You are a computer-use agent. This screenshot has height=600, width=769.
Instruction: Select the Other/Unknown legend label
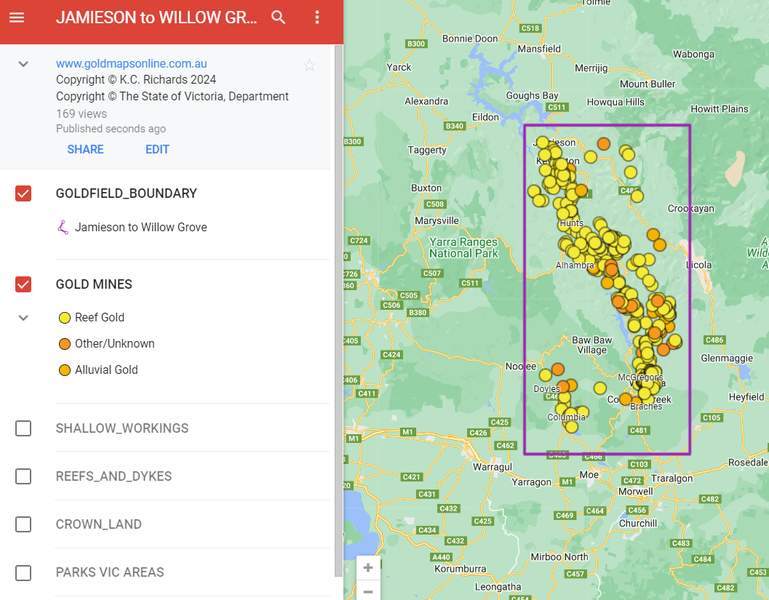point(114,343)
